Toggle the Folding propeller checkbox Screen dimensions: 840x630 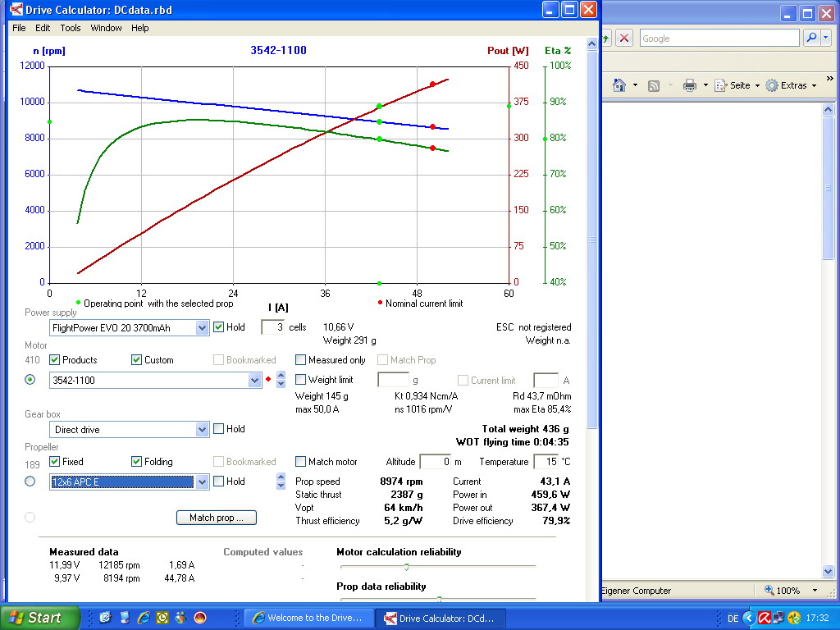coord(137,462)
